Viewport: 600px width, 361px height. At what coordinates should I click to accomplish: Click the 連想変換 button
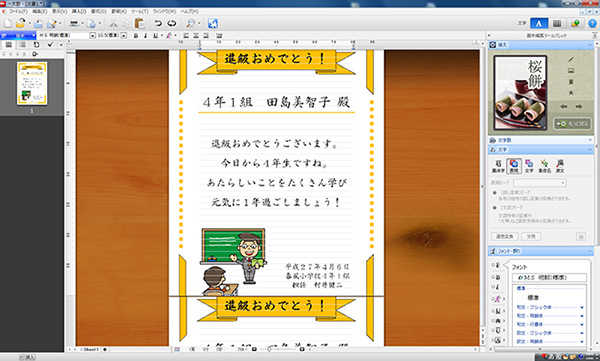tap(505, 237)
